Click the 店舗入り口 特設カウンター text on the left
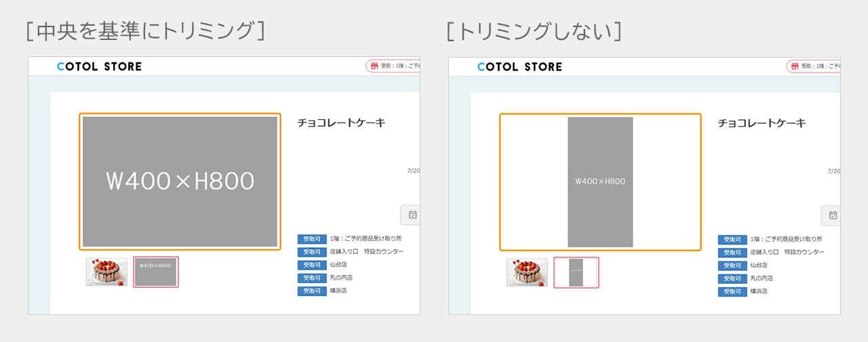The height and width of the screenshot is (342, 868). tap(367, 252)
